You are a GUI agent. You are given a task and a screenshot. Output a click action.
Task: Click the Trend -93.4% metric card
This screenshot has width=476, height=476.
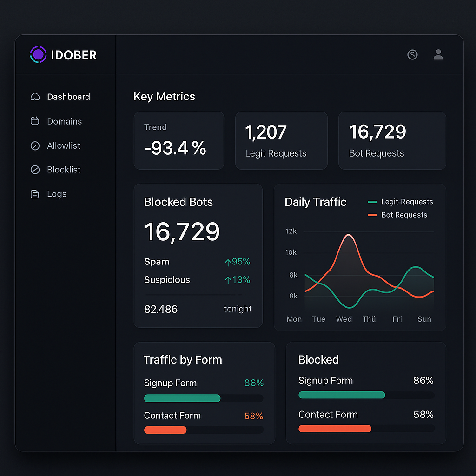(179, 140)
